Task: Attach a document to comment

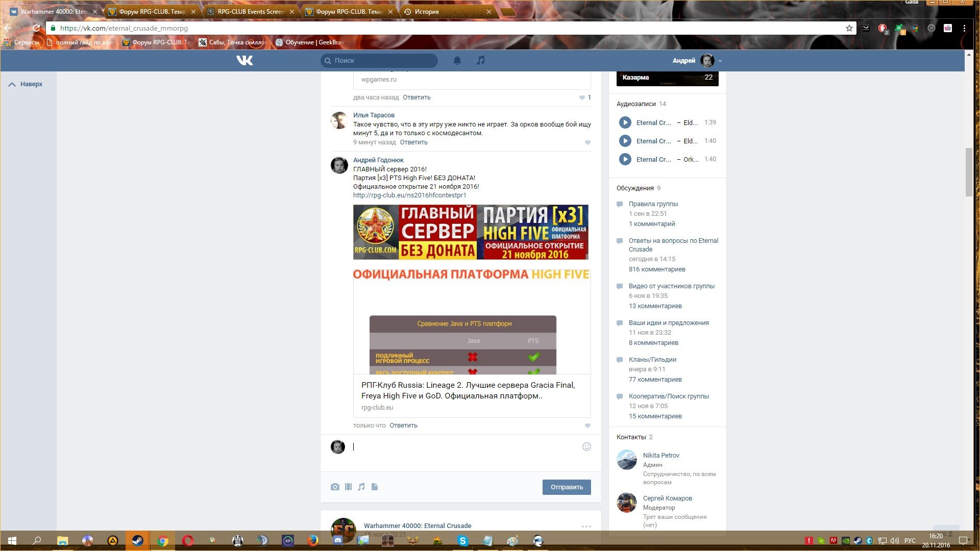Action: tap(375, 487)
